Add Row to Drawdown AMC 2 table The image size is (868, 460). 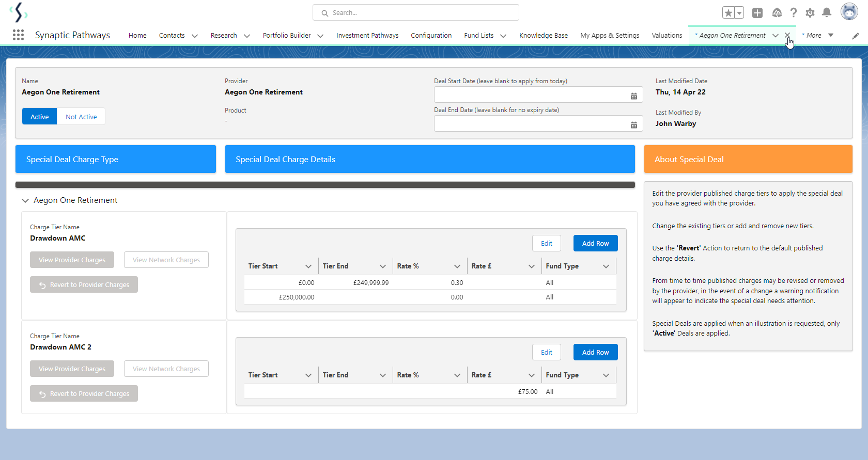[x=596, y=352]
